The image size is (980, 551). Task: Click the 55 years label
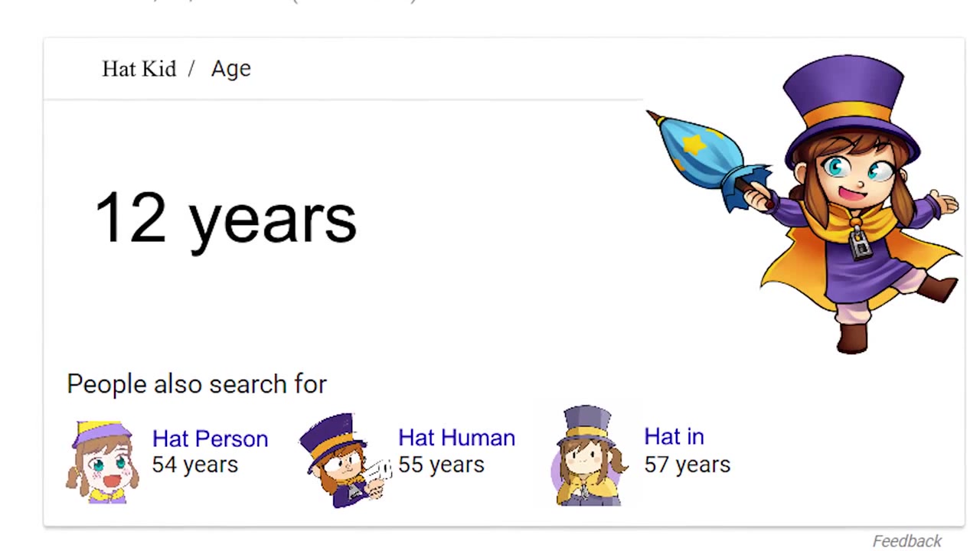pos(441,465)
